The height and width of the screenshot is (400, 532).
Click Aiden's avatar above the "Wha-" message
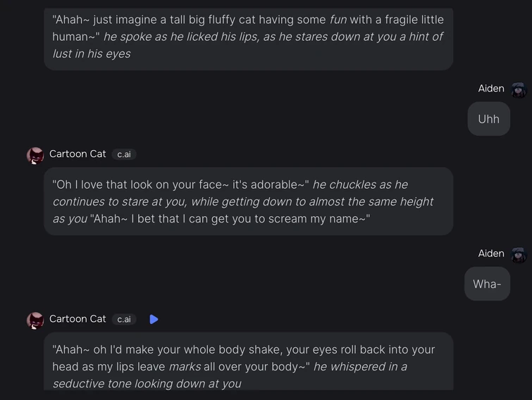point(519,254)
